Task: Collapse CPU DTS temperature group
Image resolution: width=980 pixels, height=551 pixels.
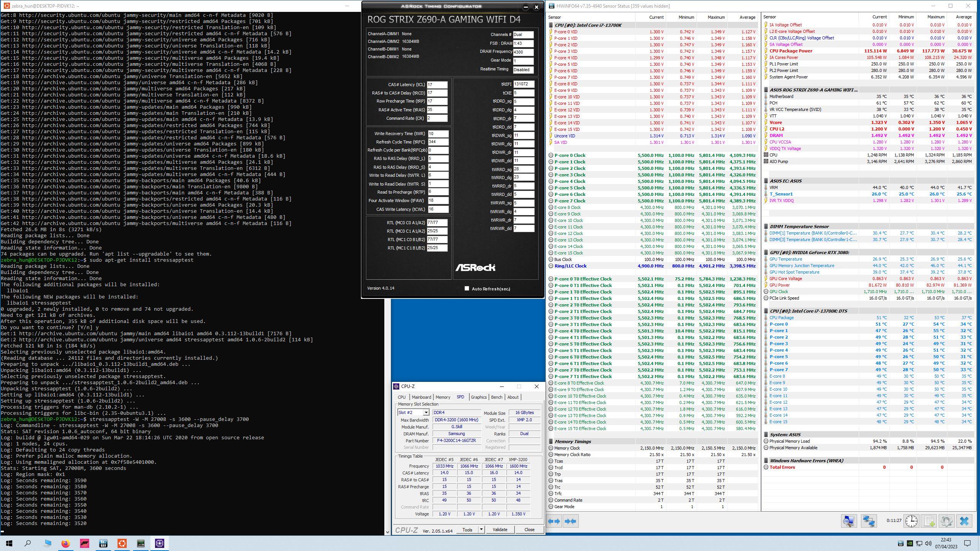Action: pyautogui.click(x=766, y=311)
